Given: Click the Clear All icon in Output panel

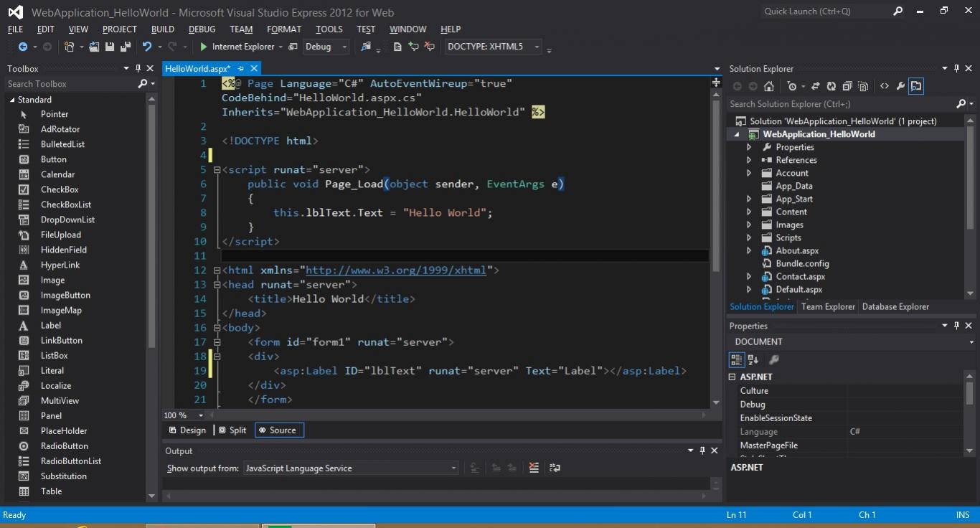Looking at the screenshot, I should 534,468.
